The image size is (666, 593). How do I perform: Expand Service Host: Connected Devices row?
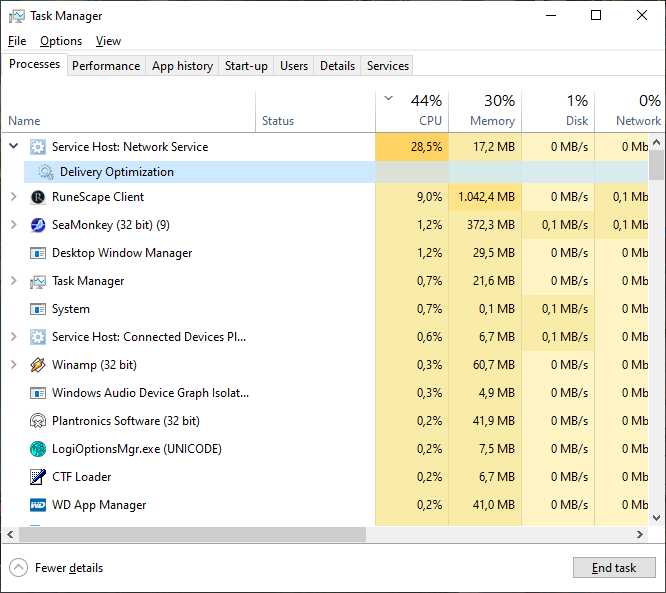[x=14, y=336]
